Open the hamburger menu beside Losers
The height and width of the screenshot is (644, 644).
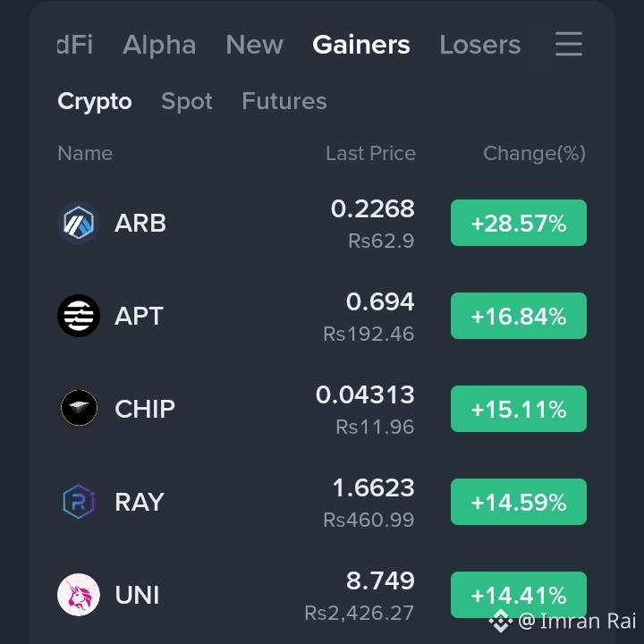569,44
